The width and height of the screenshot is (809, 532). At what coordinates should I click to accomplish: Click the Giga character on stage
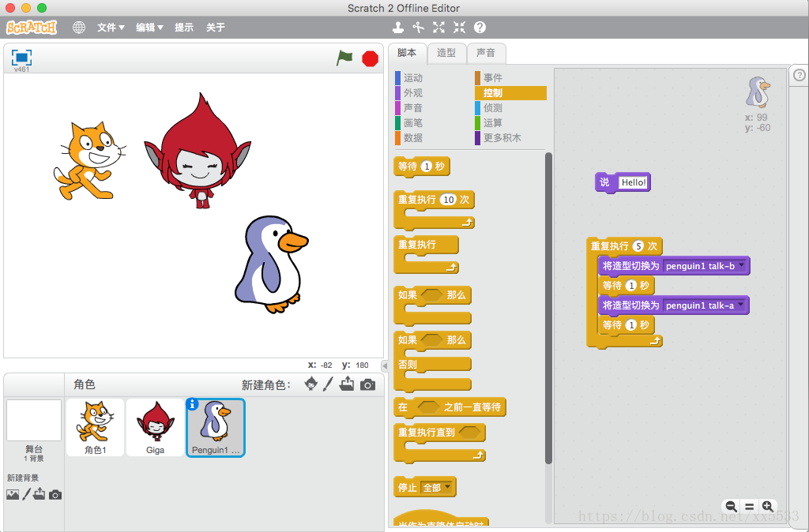pos(198,151)
